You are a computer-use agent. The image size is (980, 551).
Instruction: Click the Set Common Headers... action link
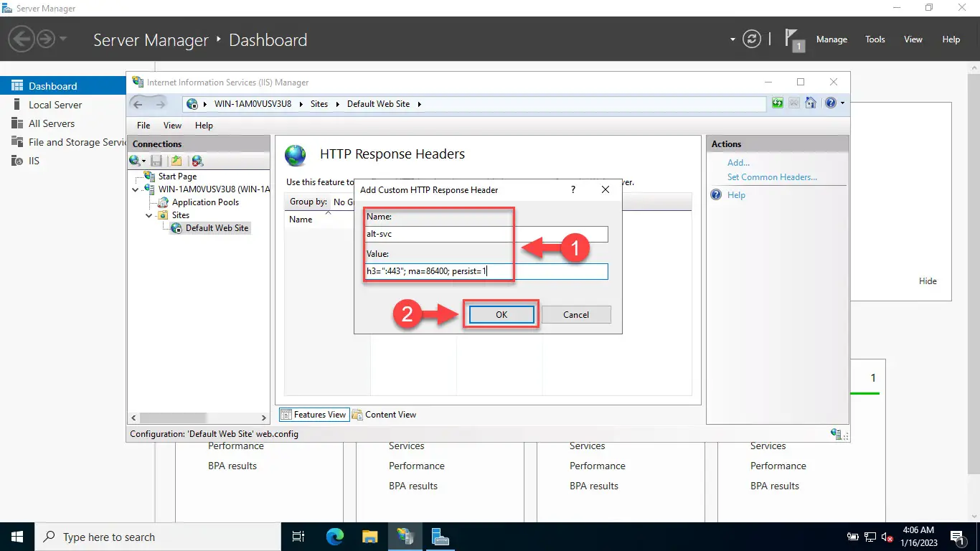pos(772,177)
